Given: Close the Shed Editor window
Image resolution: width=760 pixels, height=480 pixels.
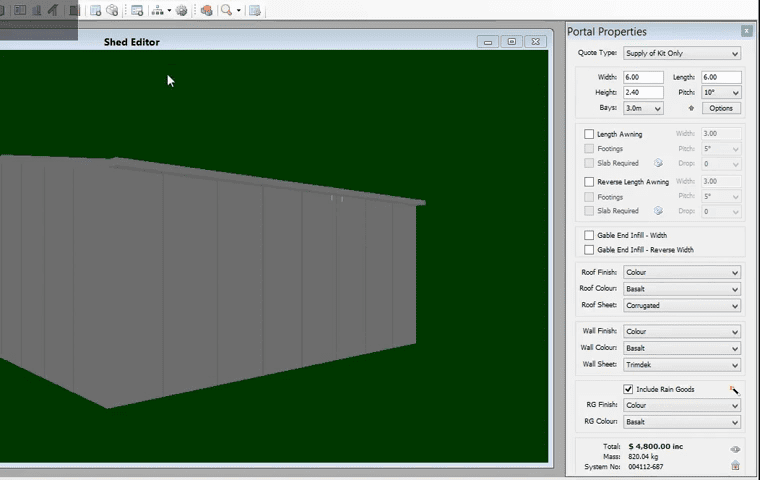Looking at the screenshot, I should click(x=536, y=42).
